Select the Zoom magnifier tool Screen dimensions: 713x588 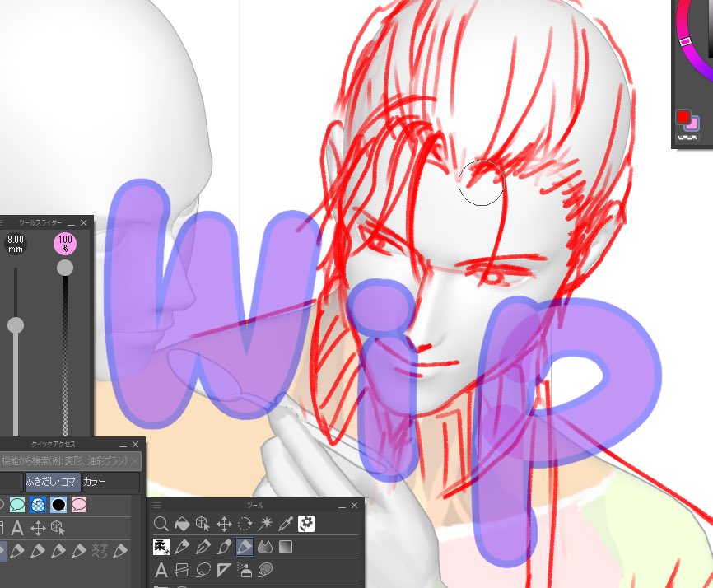pyautogui.click(x=161, y=524)
